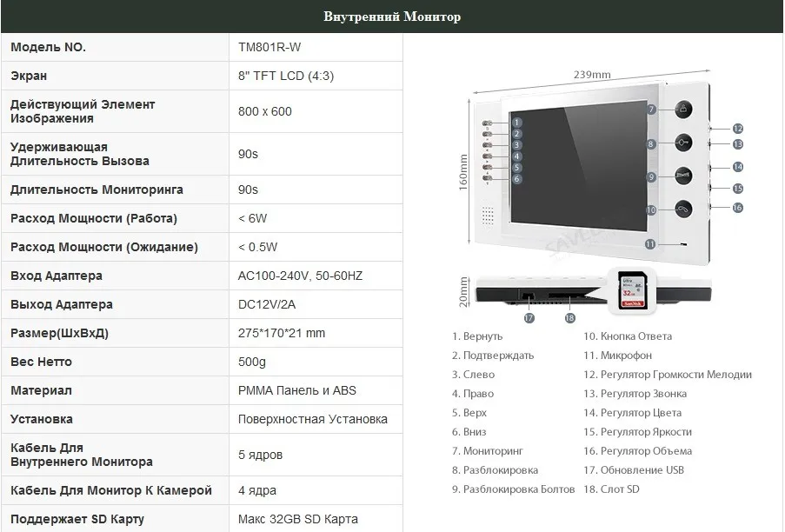Click "Действующий Элемент Изображения" label

(x=83, y=111)
